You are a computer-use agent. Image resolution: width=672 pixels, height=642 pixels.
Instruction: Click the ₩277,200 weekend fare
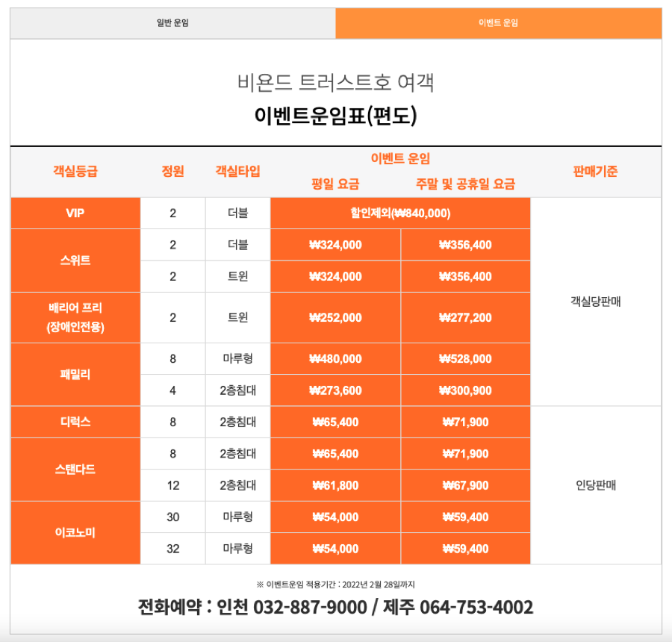(x=465, y=317)
